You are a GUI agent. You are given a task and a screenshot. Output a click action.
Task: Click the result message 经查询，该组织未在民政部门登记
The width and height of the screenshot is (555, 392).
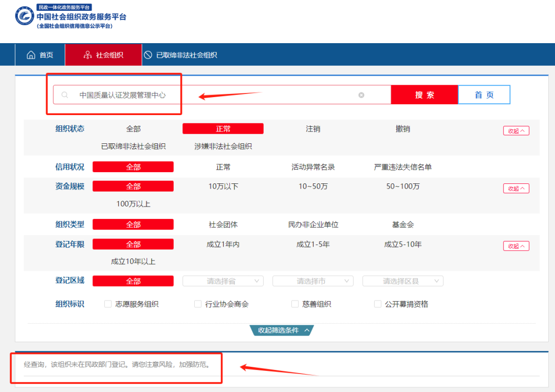point(118,365)
